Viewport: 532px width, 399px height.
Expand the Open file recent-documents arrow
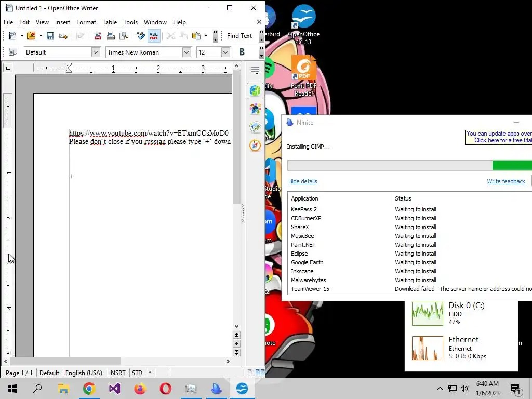[x=41, y=36]
